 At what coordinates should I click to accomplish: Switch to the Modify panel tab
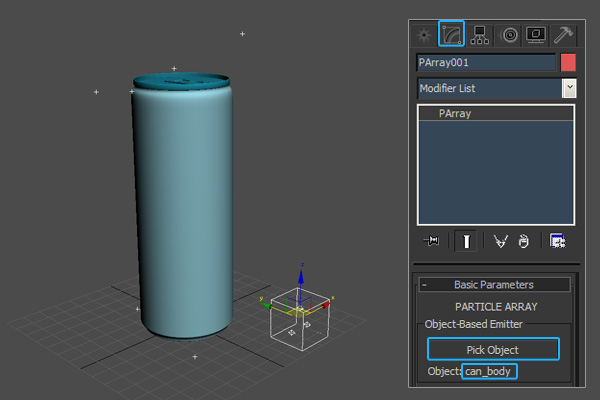452,34
